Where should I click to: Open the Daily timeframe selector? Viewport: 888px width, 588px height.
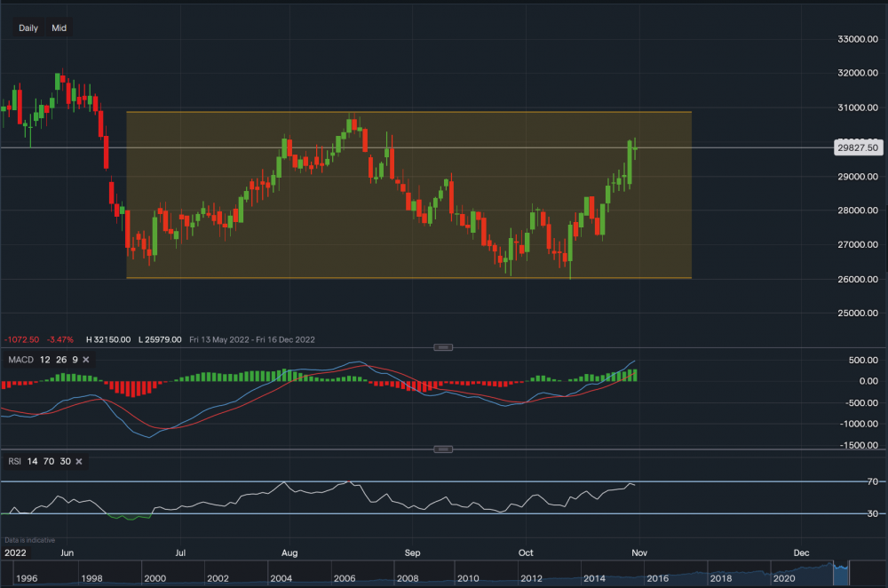point(28,28)
